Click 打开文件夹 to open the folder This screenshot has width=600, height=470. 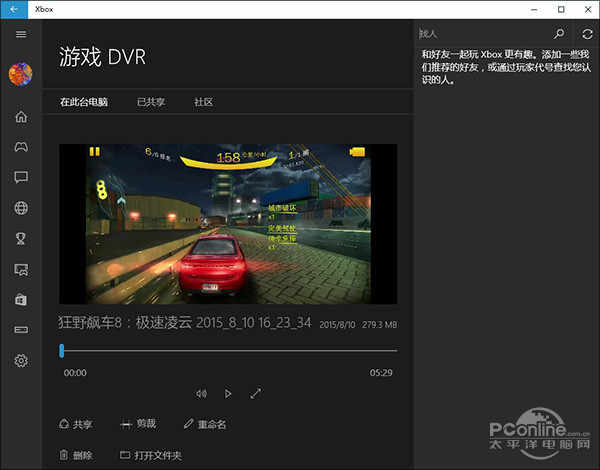coord(150,455)
